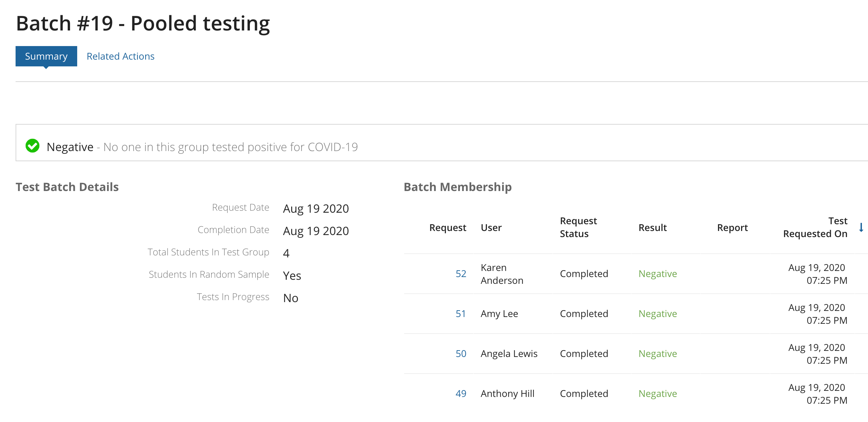Viewport: 868px width, 422px height.
Task: Click the requested date for Amy Lee
Action: (x=818, y=314)
